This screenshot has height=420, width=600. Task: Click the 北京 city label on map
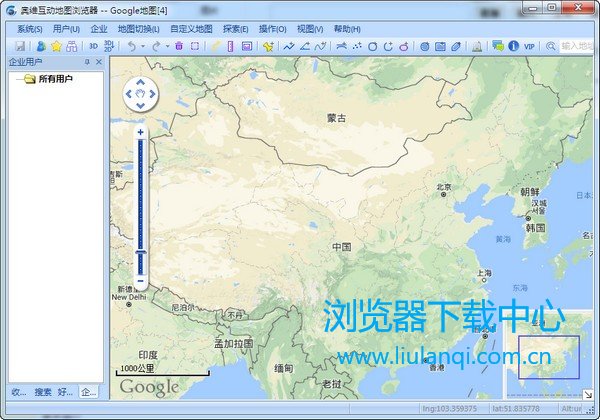(x=444, y=187)
